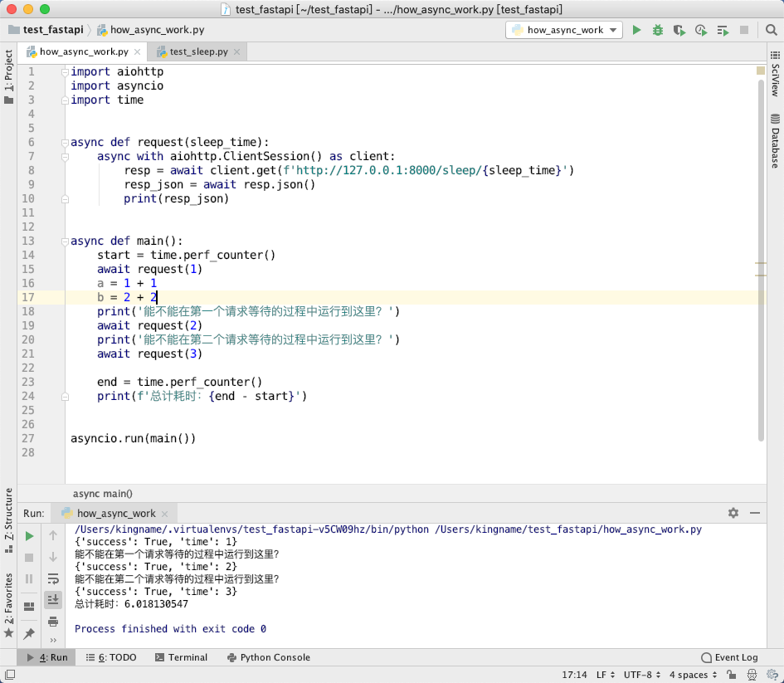This screenshot has height=683, width=784.
Task: Click the restore layout icon in Run panel
Action: pos(29,606)
